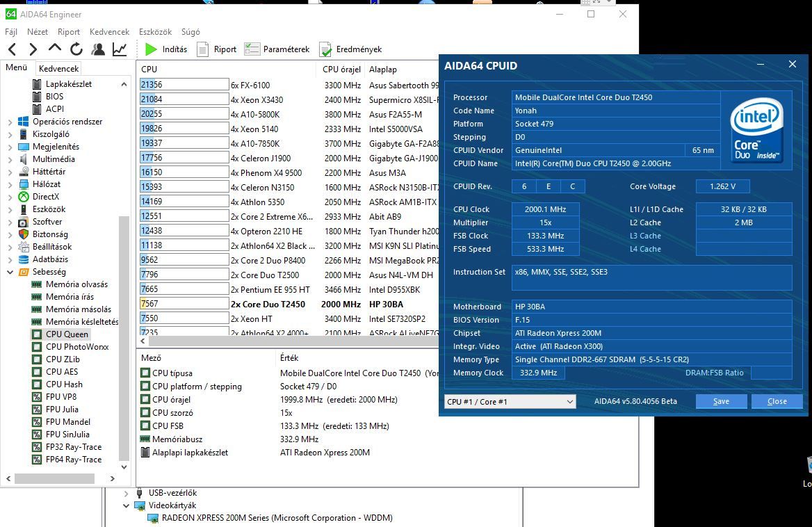Show Eredmények from the toolbar
Image resolution: width=812 pixels, height=527 pixels.
pyautogui.click(x=350, y=49)
